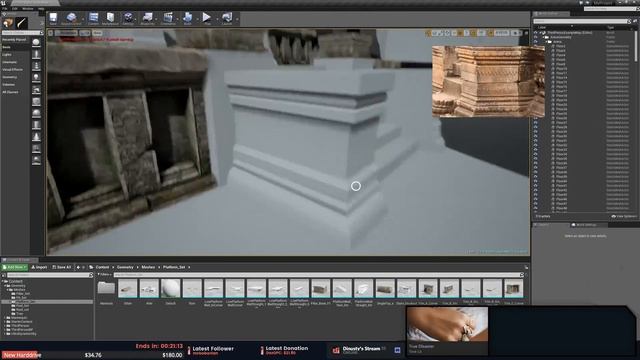Click the sources panel toggle icon
Screen dimensions: 640x360
point(4,276)
